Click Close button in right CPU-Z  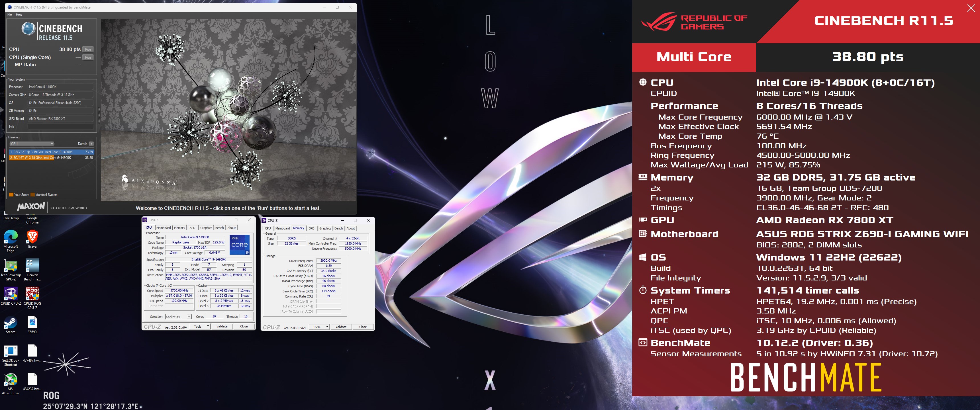tap(363, 327)
